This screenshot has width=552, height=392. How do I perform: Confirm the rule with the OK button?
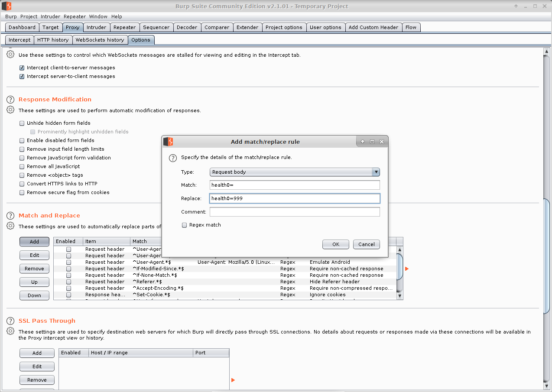336,244
